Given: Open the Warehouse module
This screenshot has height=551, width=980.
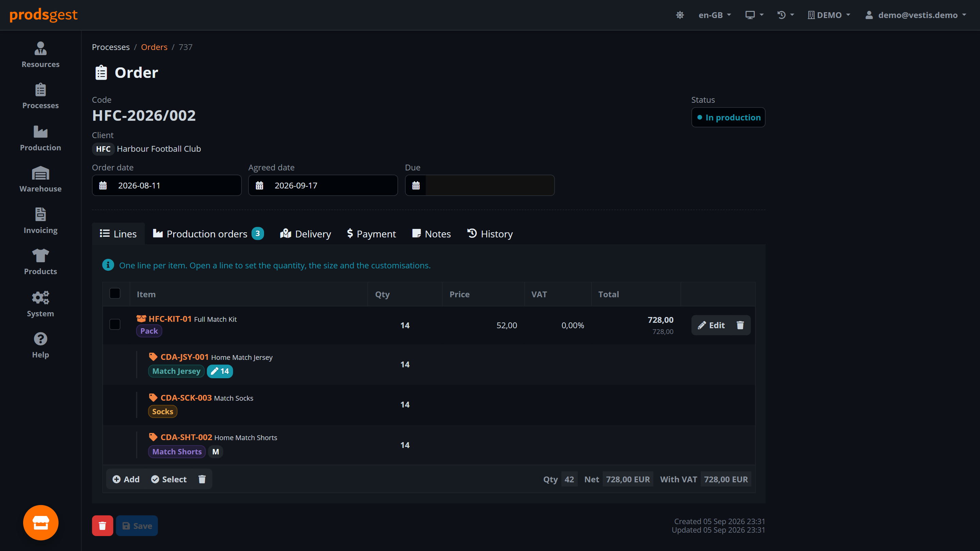Looking at the screenshot, I should coord(40,179).
